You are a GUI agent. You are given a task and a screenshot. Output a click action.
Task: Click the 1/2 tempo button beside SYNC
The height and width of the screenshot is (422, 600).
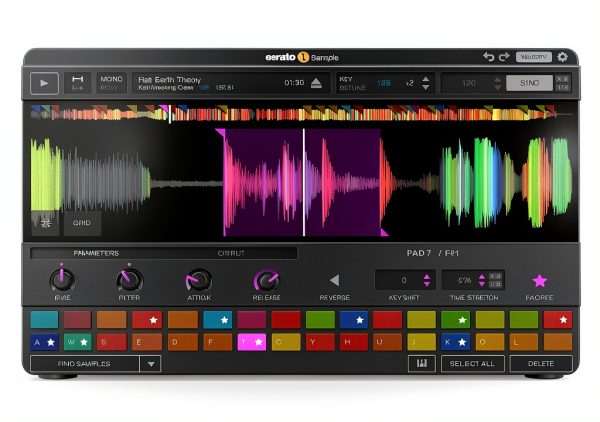click(x=562, y=88)
